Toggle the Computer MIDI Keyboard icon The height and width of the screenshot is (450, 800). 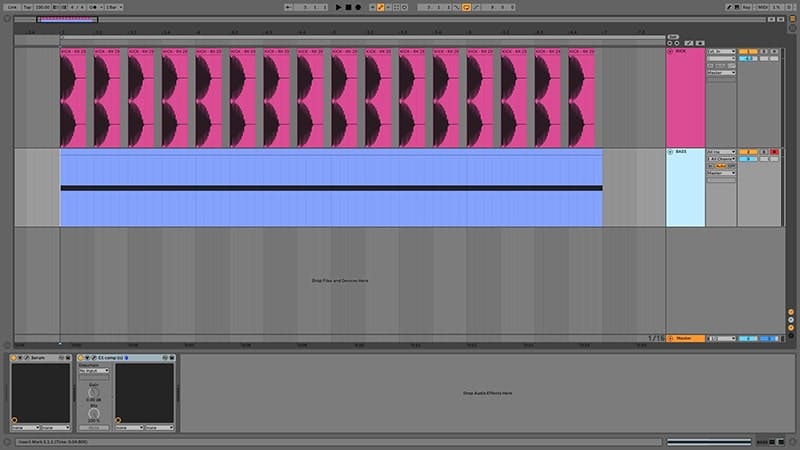point(737,7)
